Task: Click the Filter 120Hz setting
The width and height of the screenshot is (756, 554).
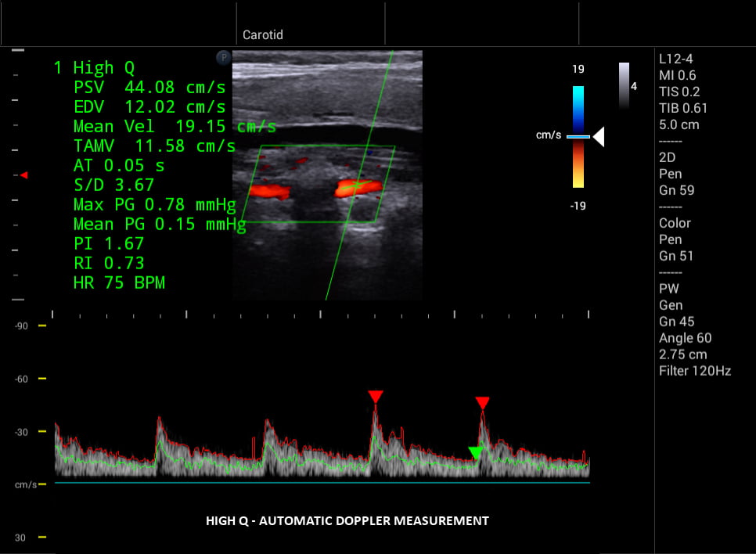Action: click(x=694, y=371)
